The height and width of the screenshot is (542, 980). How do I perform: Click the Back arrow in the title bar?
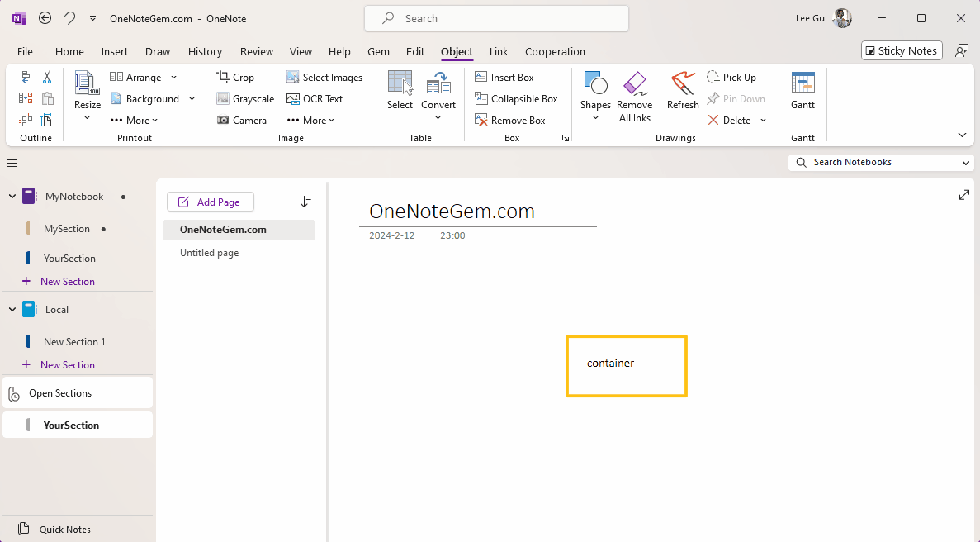click(45, 18)
